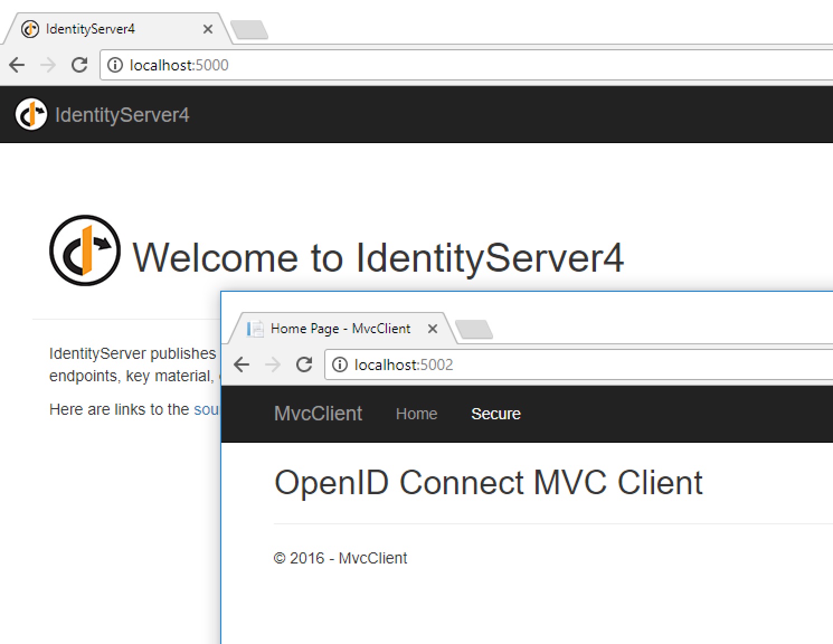Click the Welcome to IdentityServer4 heading

[x=378, y=258]
